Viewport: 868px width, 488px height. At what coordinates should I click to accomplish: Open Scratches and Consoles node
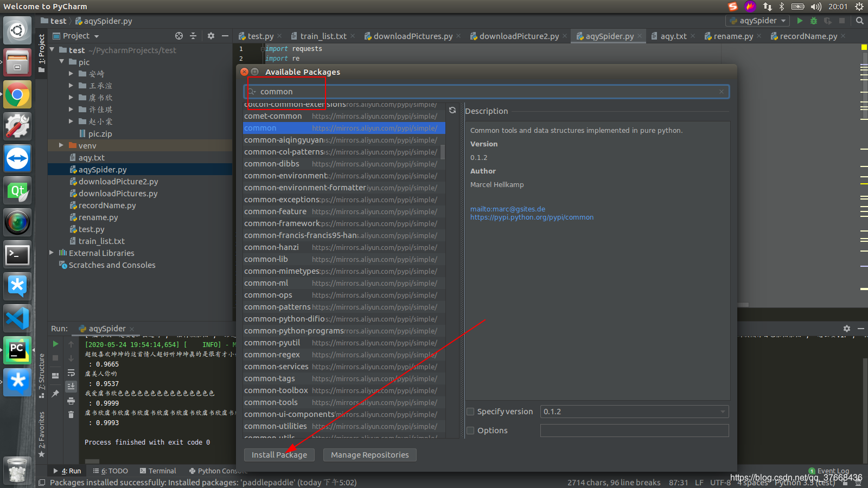pyautogui.click(x=112, y=265)
